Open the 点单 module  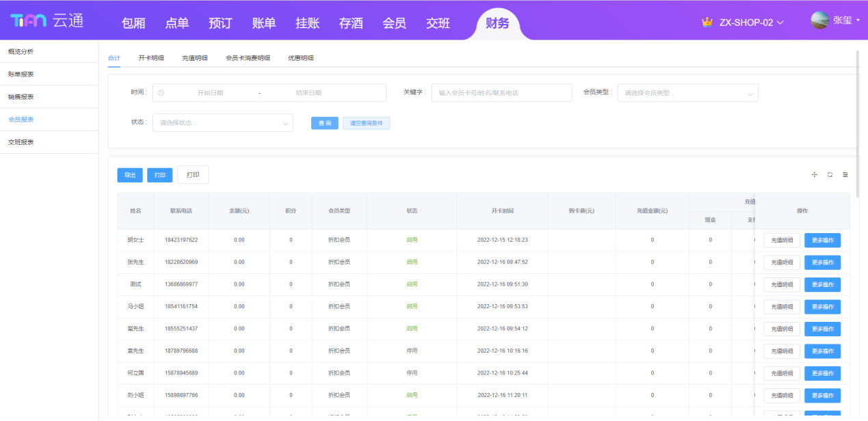[177, 23]
